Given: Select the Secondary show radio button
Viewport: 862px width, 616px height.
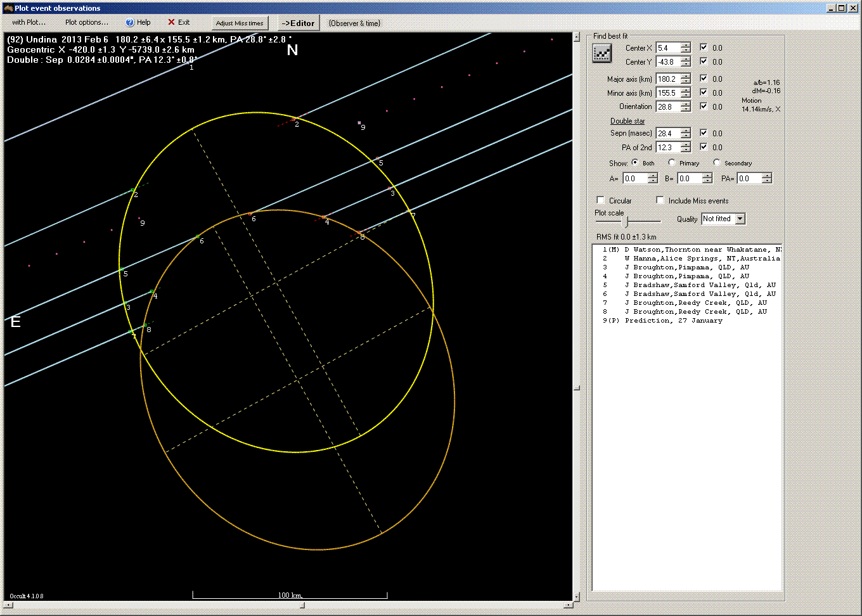Looking at the screenshot, I should pos(717,162).
